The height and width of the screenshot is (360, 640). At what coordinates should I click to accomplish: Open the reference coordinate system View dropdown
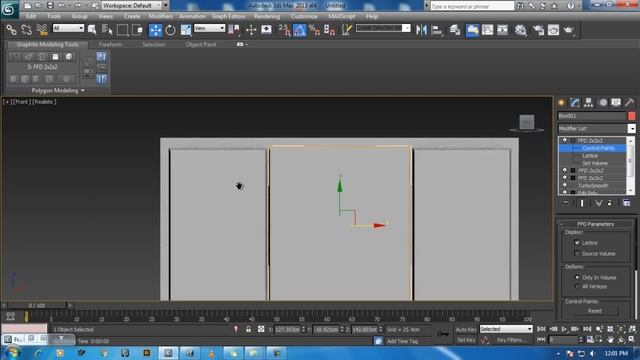(209, 28)
